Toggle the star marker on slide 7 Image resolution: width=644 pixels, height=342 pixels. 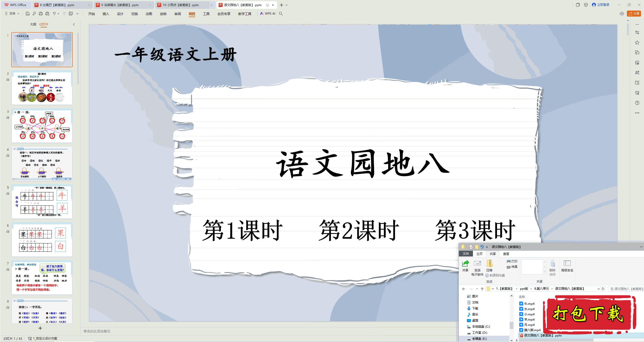8,270
